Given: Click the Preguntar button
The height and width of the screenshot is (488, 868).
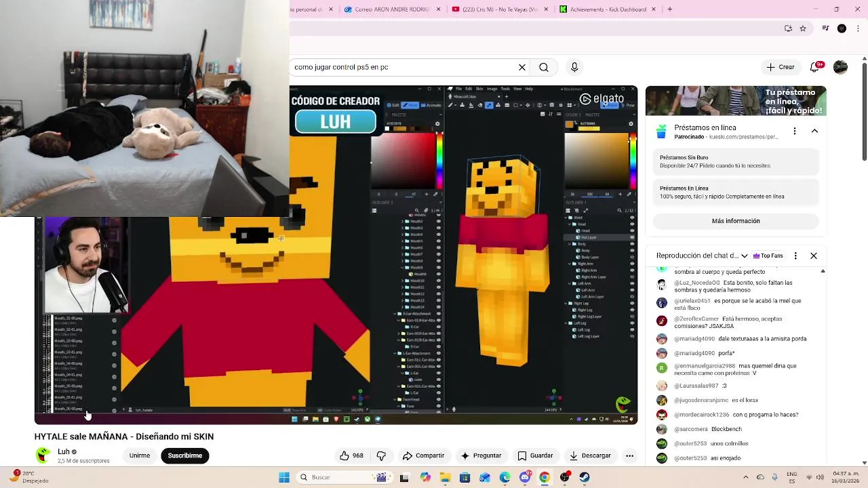Looking at the screenshot, I should 481,455.
